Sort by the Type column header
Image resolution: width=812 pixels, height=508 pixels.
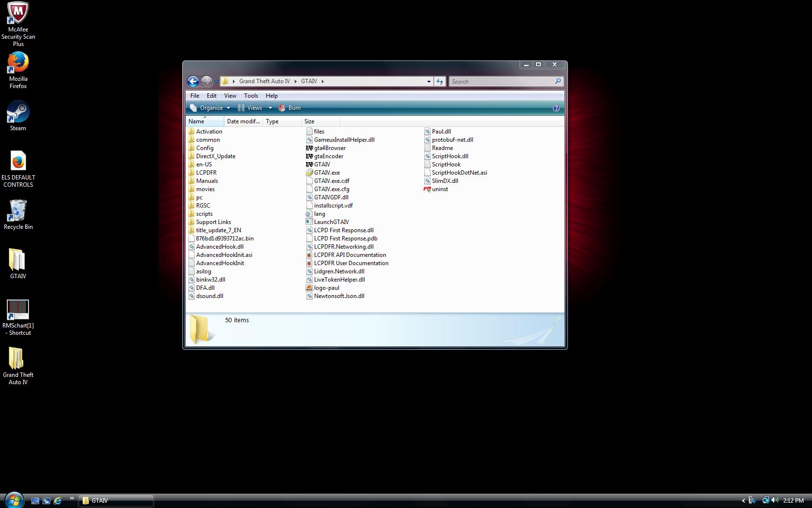tap(282, 121)
